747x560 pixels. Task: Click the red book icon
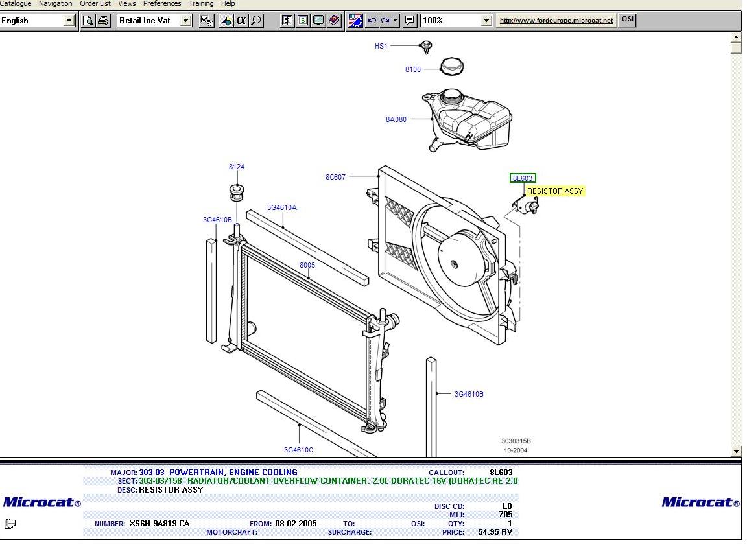point(334,21)
